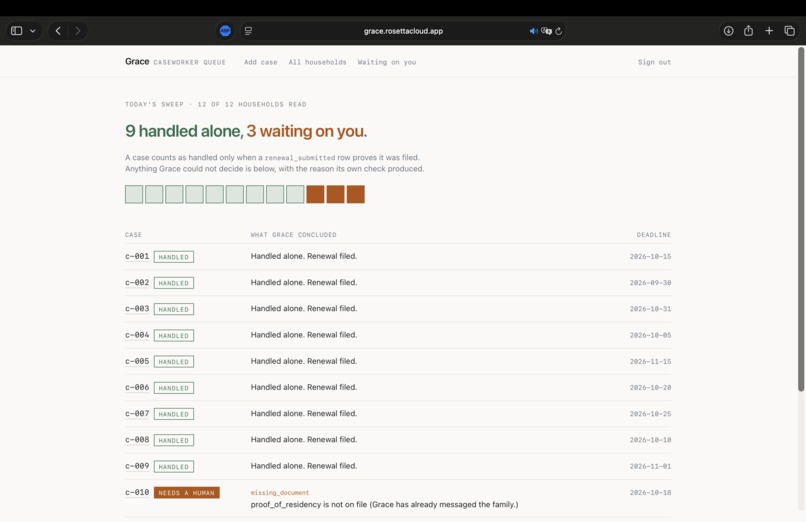
Task: Click the page vertical scrollbar
Action: (801, 219)
